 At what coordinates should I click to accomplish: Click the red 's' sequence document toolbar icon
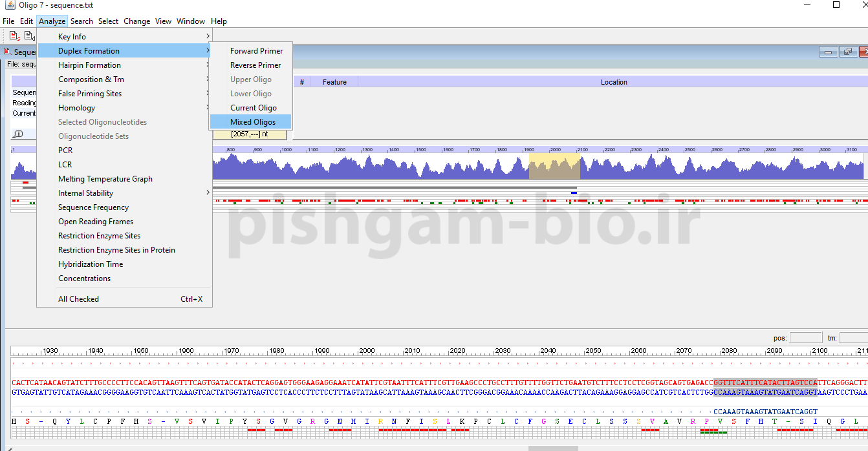coord(14,36)
